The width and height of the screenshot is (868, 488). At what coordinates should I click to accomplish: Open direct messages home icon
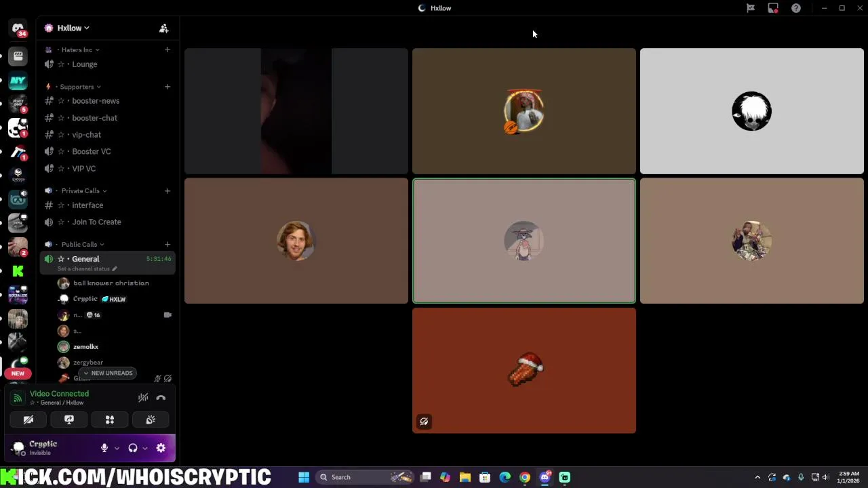pos(18,29)
